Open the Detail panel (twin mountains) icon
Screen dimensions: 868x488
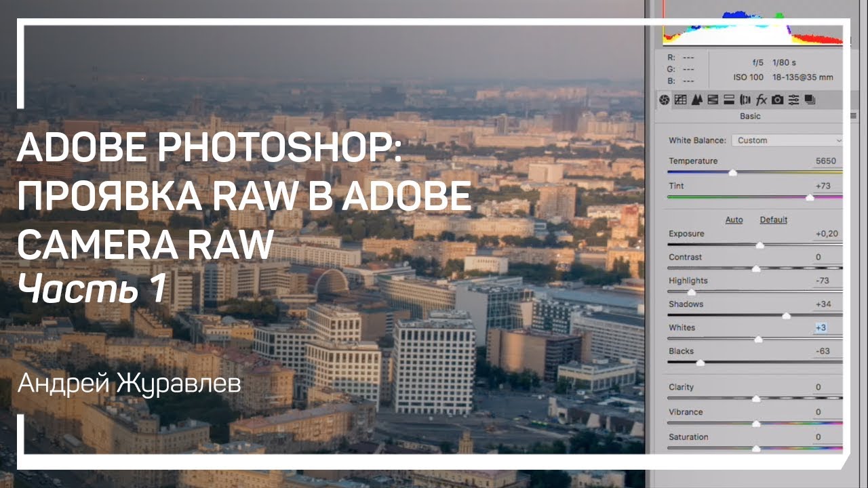tap(696, 100)
